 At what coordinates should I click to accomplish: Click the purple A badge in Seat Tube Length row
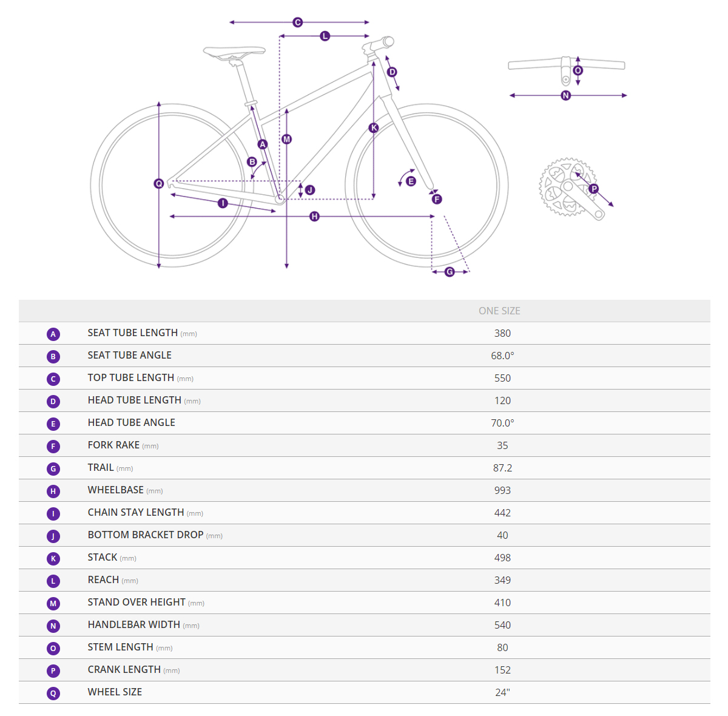[53, 334]
